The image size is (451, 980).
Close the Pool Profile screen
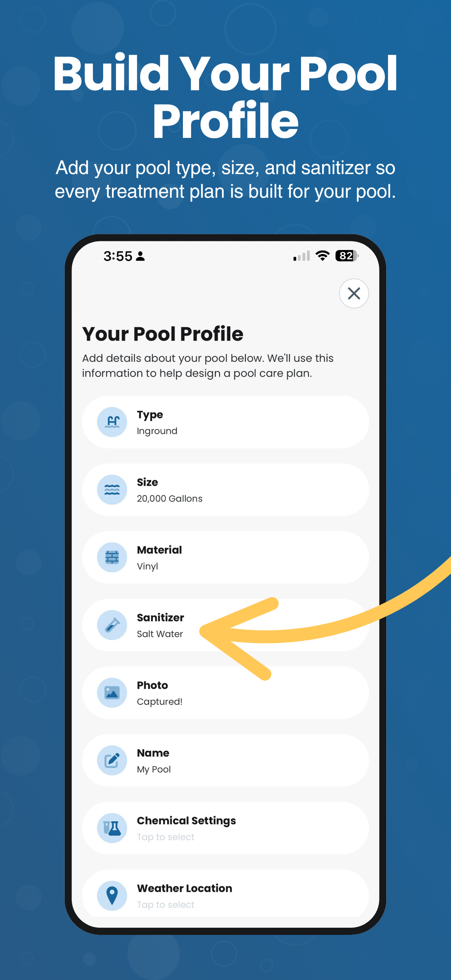point(354,293)
